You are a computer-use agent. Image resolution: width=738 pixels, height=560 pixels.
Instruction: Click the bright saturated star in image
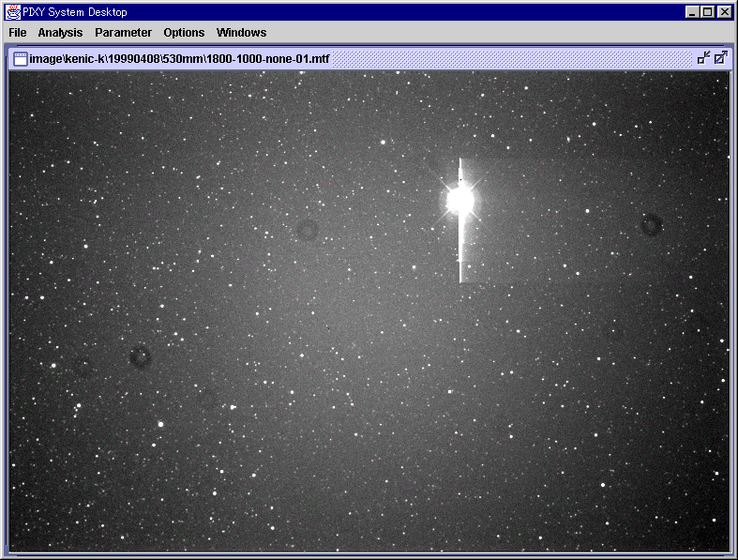point(459,200)
